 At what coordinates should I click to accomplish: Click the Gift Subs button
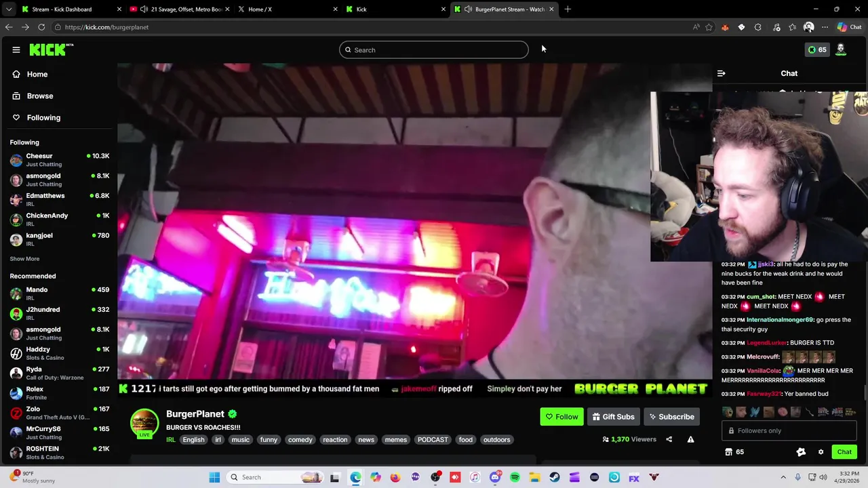coord(613,417)
